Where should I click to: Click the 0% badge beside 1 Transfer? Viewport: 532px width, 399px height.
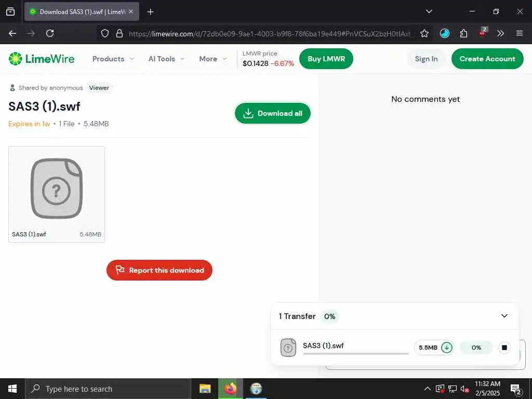pyautogui.click(x=329, y=316)
